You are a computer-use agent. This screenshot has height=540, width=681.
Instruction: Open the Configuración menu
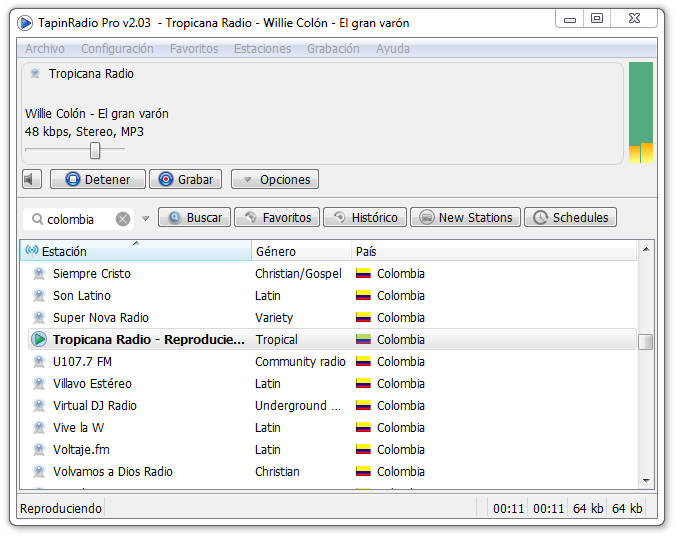pyautogui.click(x=117, y=49)
